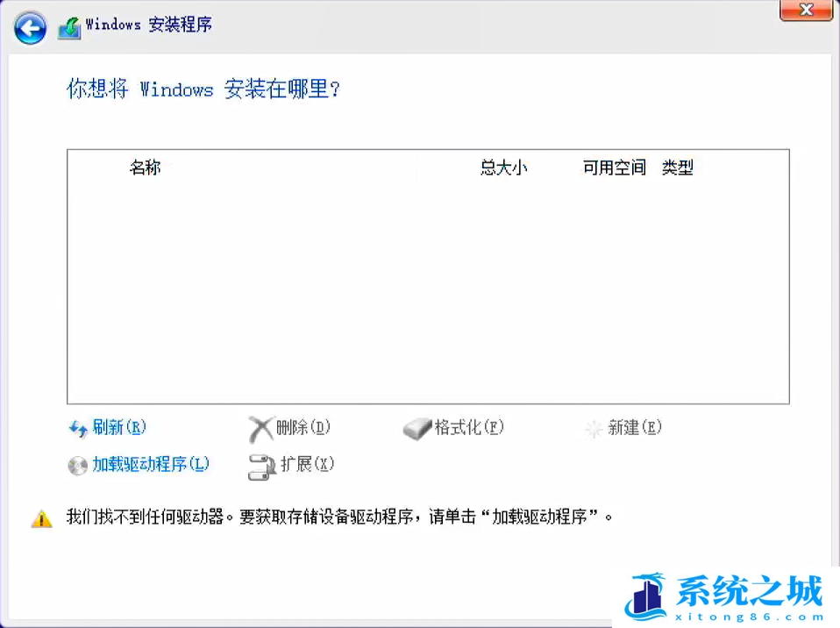
Task: Go back with the blue arrow button
Action: click(30, 28)
